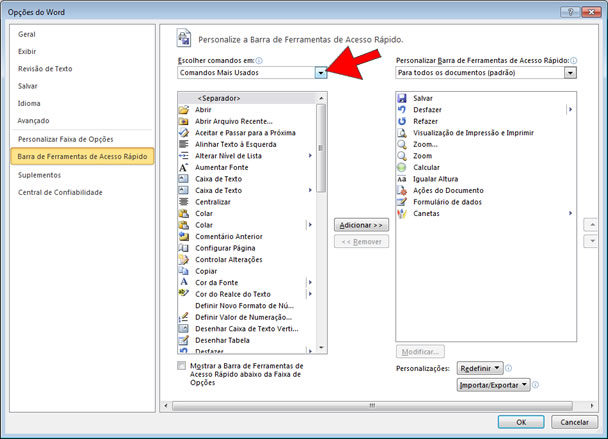Screen dimensions: 608x439
Task: Select the Calcular green circle icon
Action: tap(402, 168)
